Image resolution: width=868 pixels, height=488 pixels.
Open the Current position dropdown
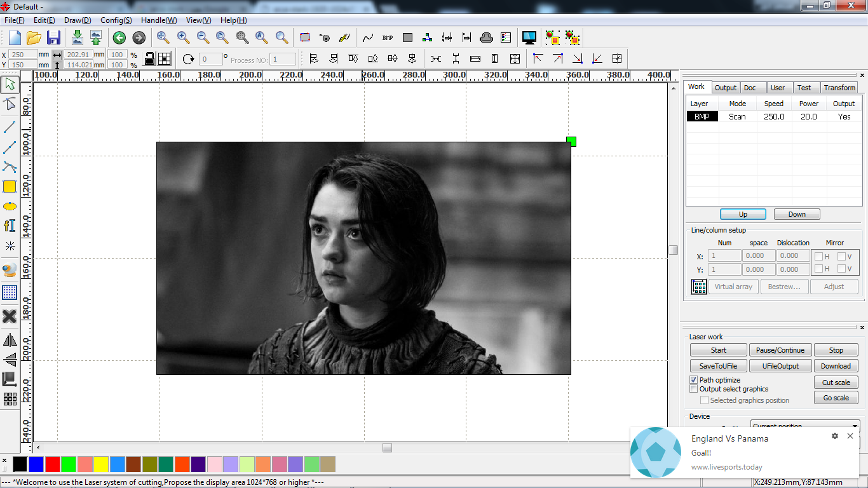click(805, 425)
